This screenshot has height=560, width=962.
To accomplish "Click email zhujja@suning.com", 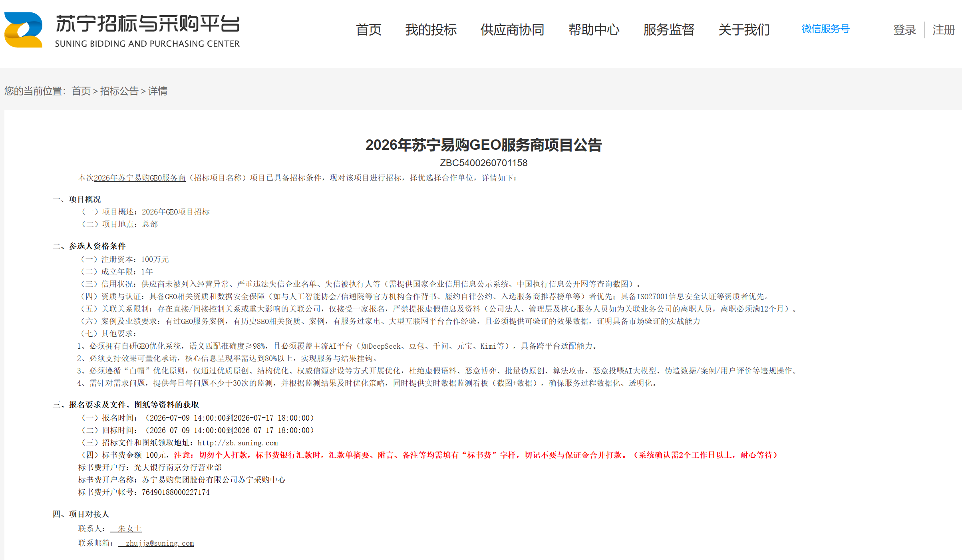I will (x=160, y=543).
